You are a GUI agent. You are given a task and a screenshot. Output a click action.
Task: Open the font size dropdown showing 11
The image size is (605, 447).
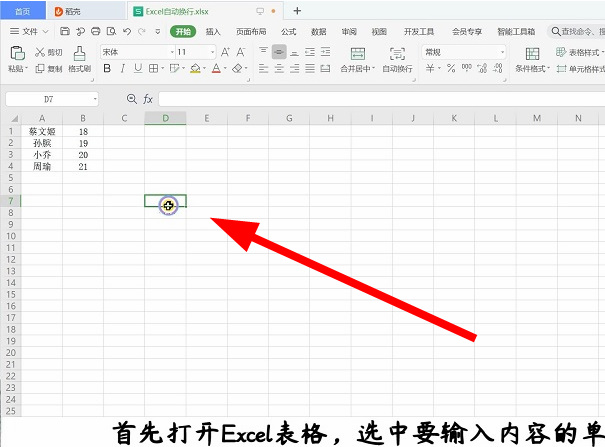point(212,52)
